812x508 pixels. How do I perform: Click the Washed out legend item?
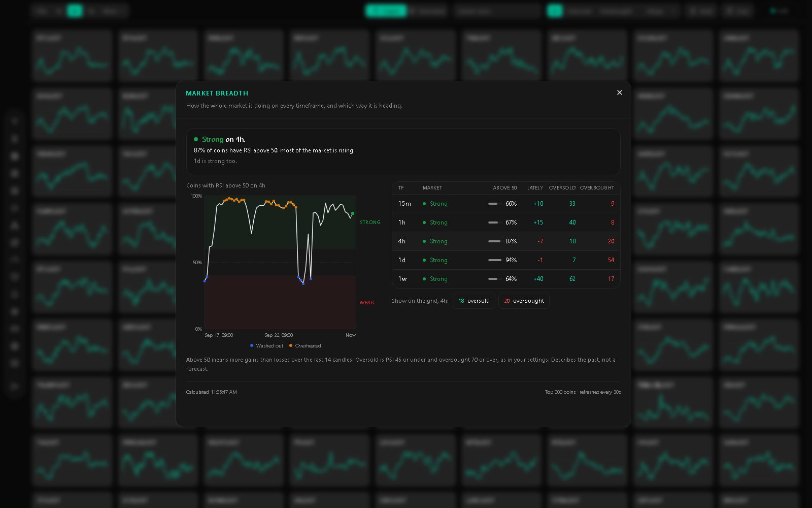266,346
